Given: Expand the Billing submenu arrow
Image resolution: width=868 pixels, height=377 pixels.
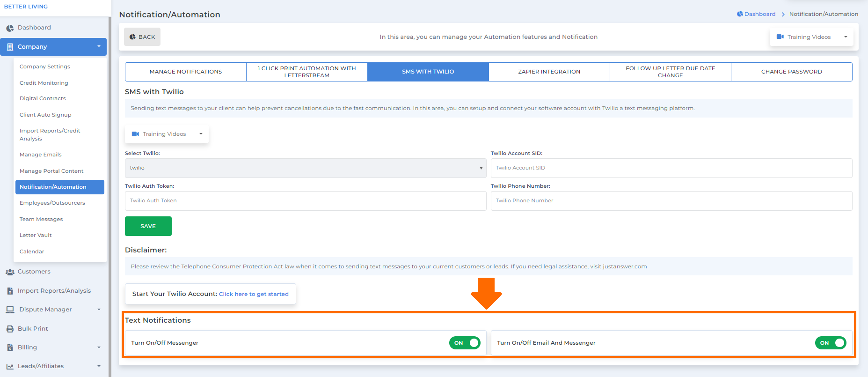Looking at the screenshot, I should click(x=99, y=347).
